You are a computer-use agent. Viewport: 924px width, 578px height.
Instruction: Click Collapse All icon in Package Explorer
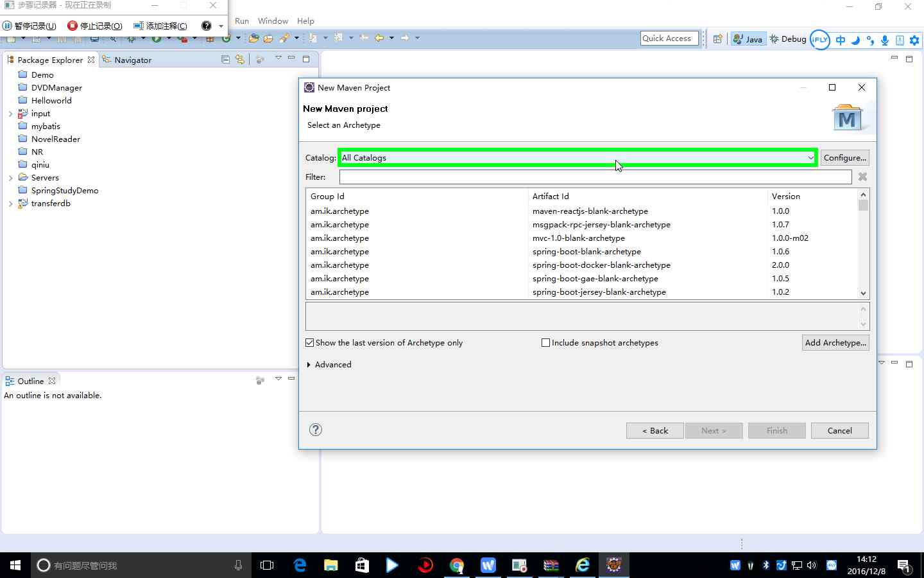pos(225,59)
